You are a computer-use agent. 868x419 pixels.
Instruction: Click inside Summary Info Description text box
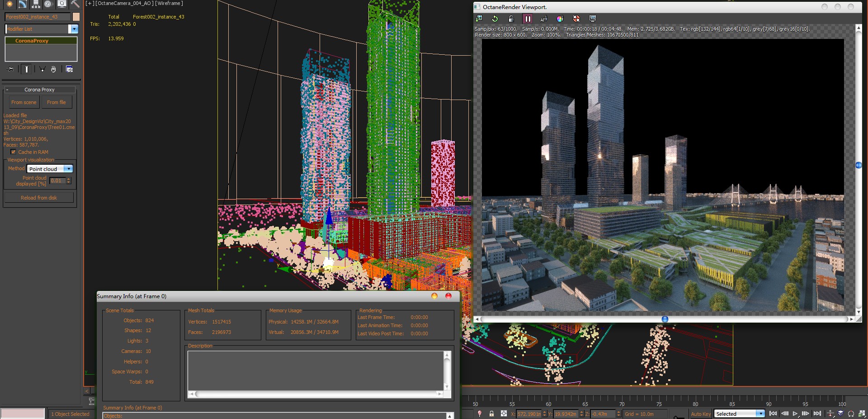[316, 371]
